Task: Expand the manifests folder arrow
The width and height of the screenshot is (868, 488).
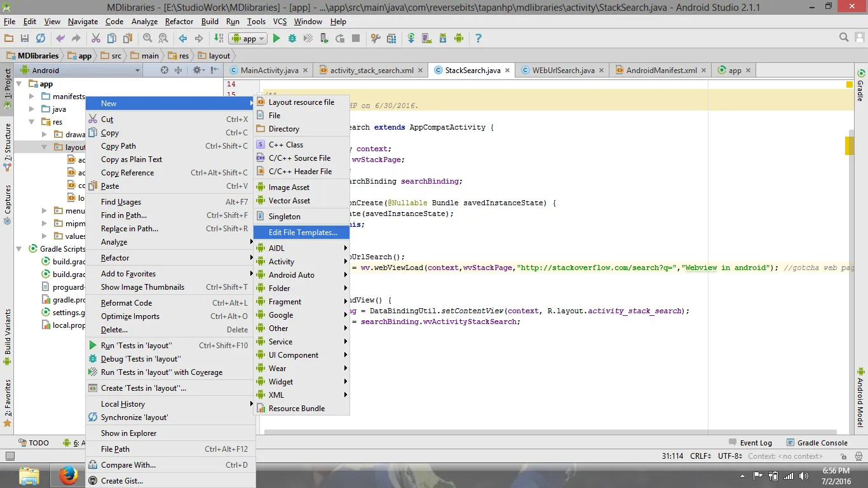Action: [32, 97]
